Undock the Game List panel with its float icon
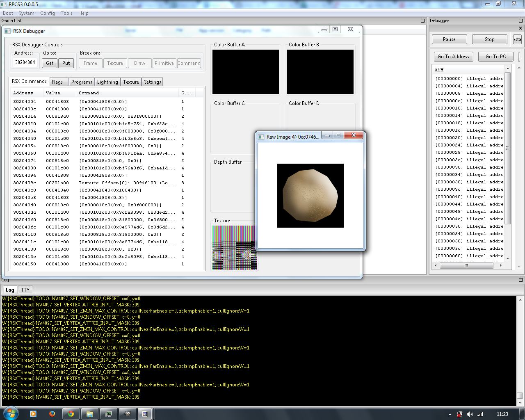 click(x=422, y=21)
